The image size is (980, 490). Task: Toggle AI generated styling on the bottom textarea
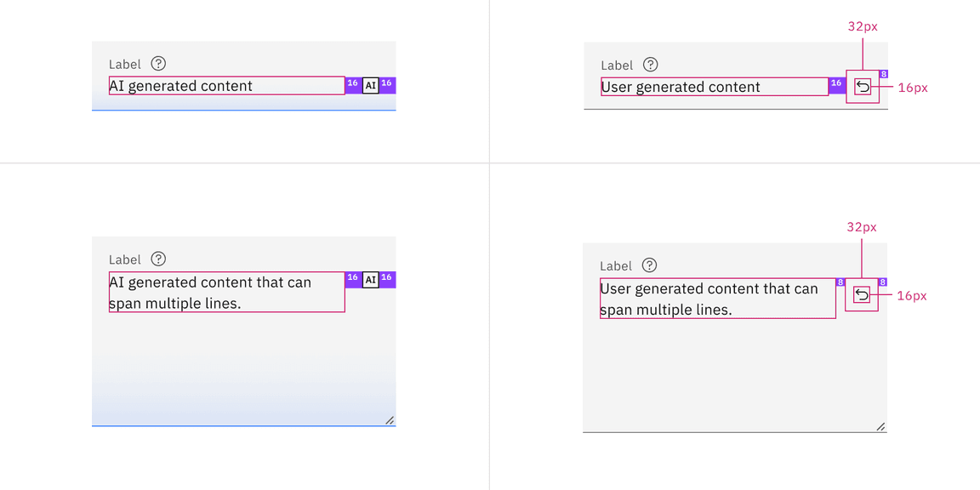point(370,278)
